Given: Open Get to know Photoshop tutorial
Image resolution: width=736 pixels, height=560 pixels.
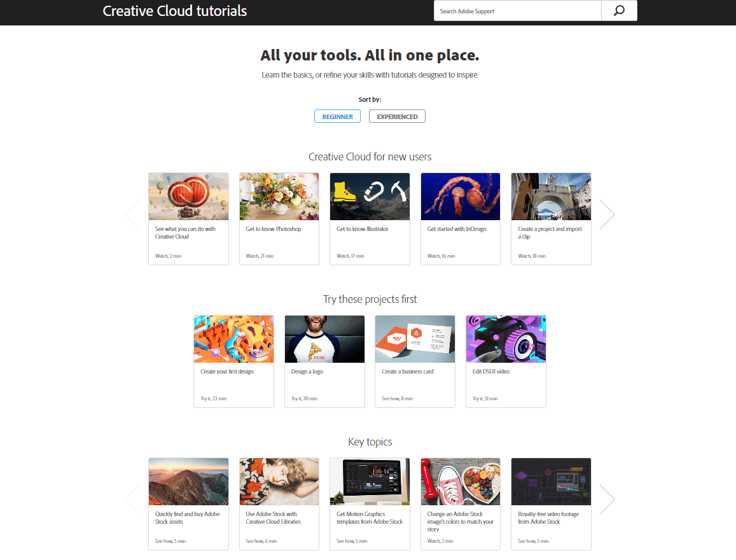Looking at the screenshot, I should click(279, 219).
